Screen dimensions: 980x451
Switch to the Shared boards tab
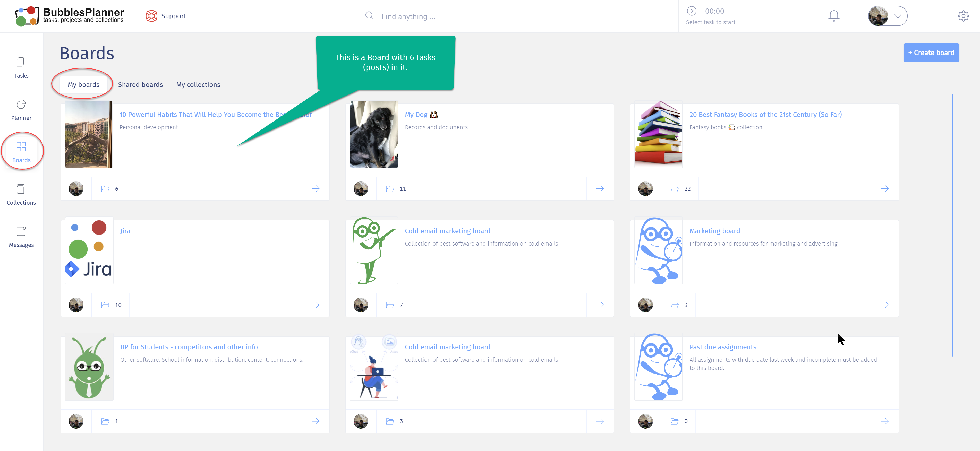140,84
